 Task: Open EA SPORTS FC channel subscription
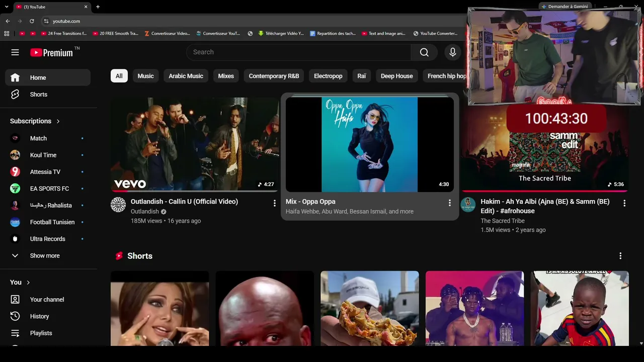pos(48,189)
